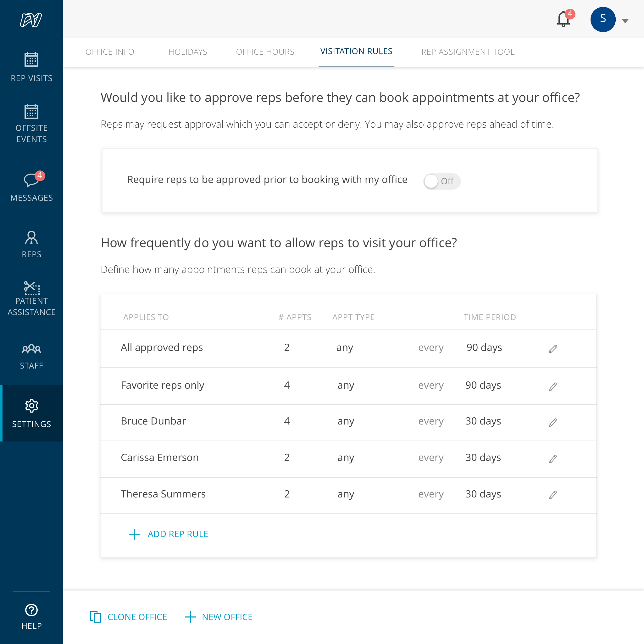644x644 pixels.
Task: Click pencil icon for Theresa Summers
Action: tap(553, 495)
